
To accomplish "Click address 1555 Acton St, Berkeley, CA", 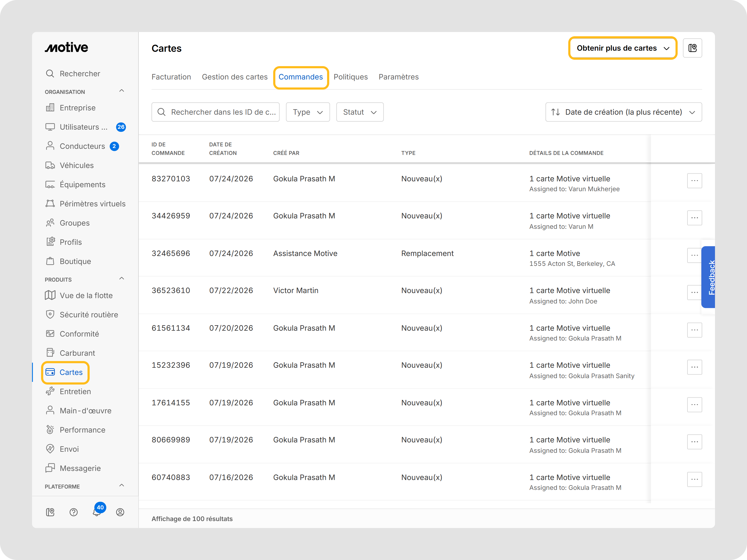I will (x=572, y=264).
